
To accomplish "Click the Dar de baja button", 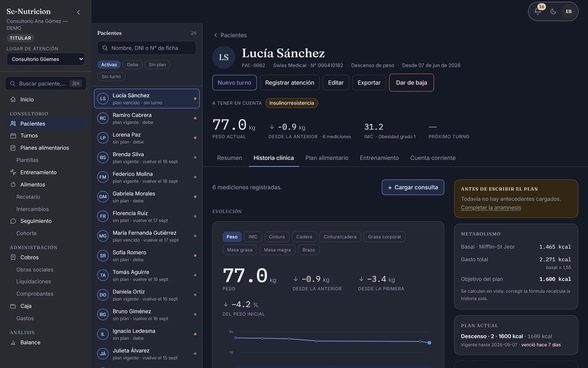I will point(411,82).
